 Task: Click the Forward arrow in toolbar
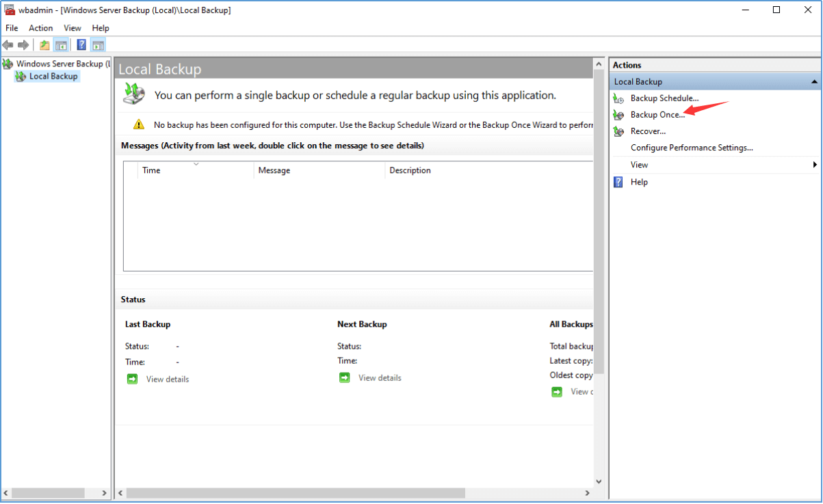pos(23,45)
